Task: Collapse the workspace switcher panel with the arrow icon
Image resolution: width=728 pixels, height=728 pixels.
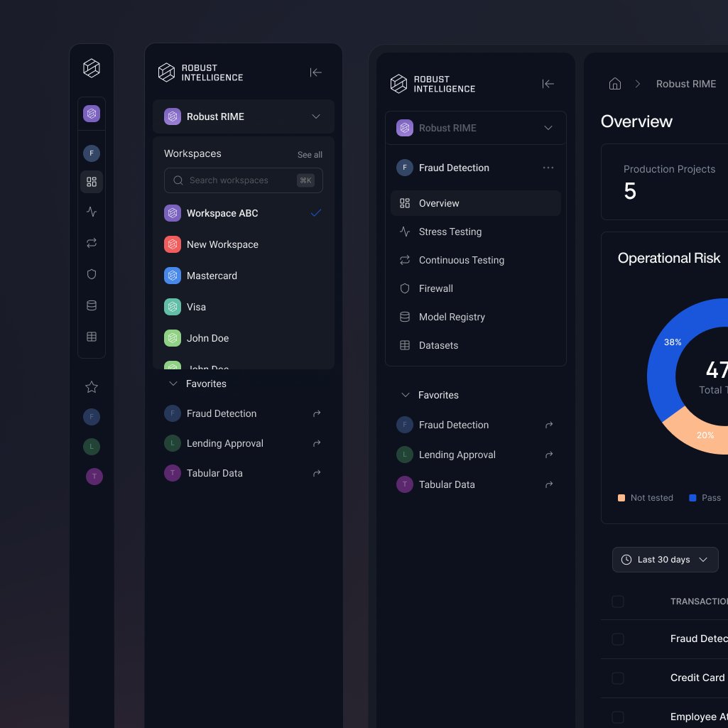Action: 316,72
